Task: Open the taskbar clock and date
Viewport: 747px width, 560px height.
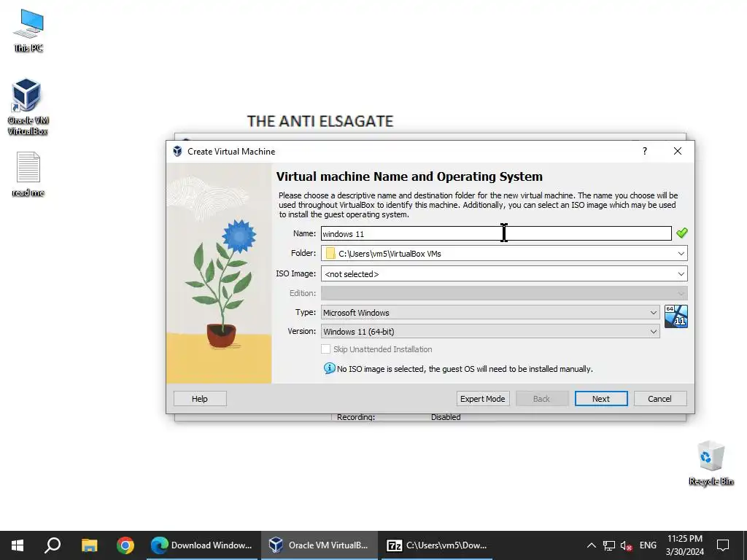Action: (x=684, y=545)
